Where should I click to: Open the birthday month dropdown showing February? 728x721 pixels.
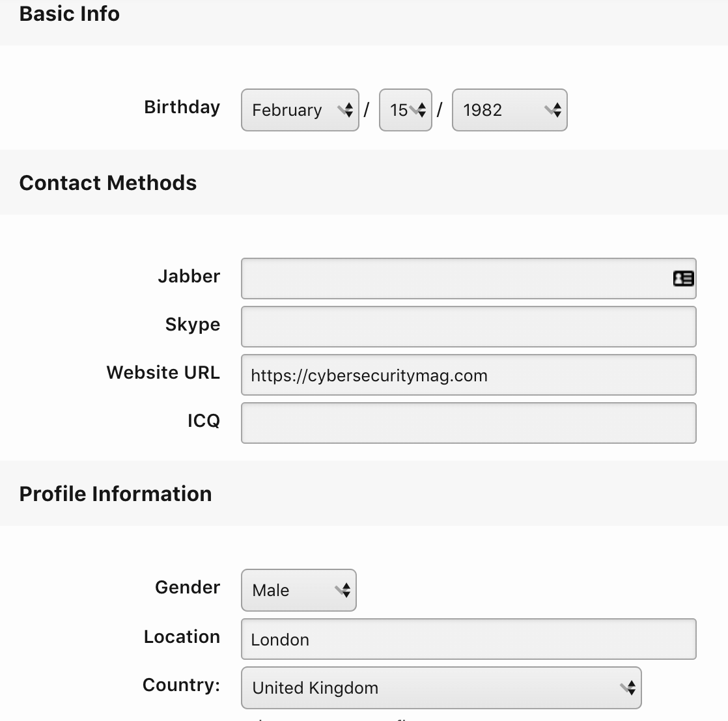(300, 110)
